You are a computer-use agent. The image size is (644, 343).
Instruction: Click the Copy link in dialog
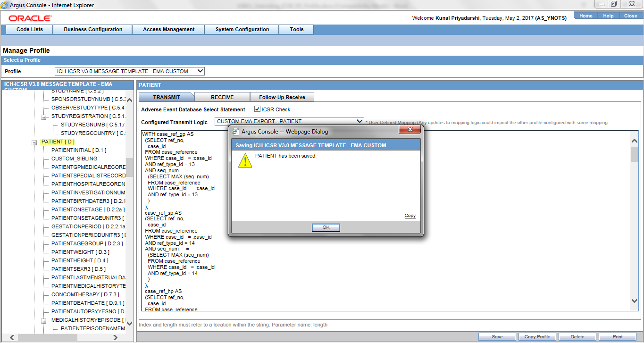coord(410,216)
